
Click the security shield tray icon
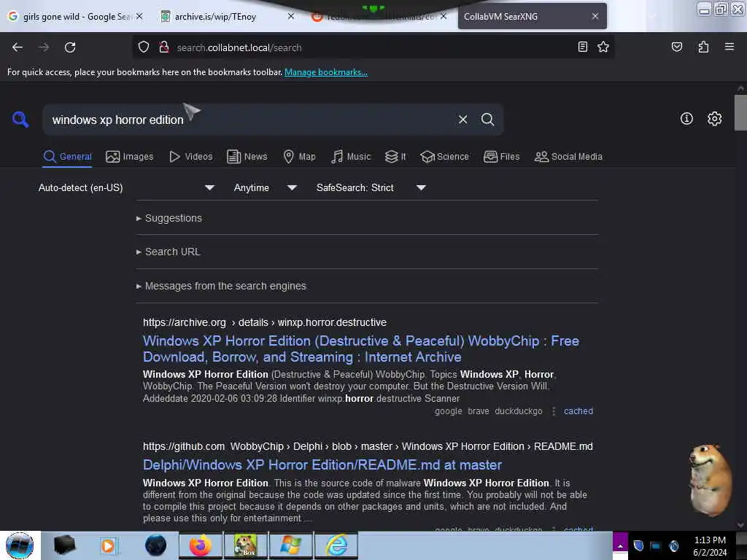click(638, 545)
